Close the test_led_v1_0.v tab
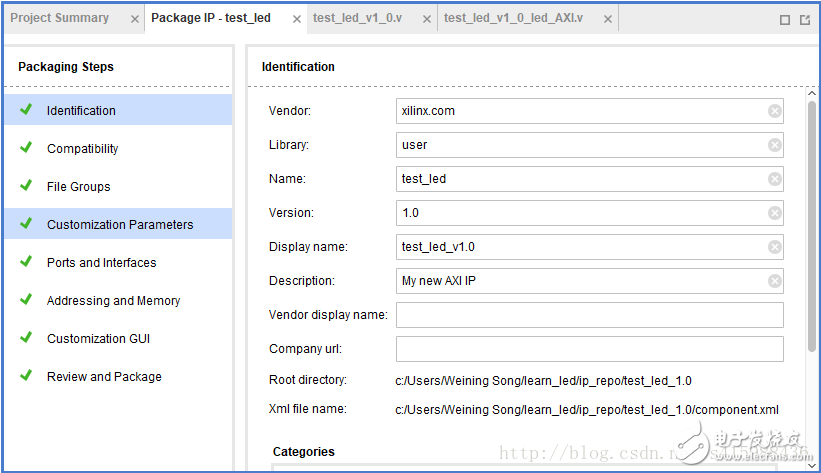The width and height of the screenshot is (821, 473). click(x=426, y=19)
